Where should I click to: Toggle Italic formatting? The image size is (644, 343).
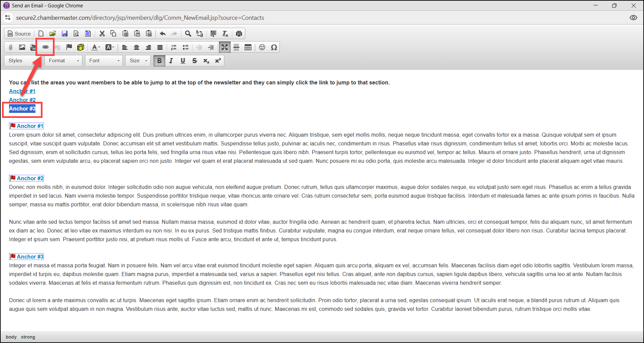(171, 61)
